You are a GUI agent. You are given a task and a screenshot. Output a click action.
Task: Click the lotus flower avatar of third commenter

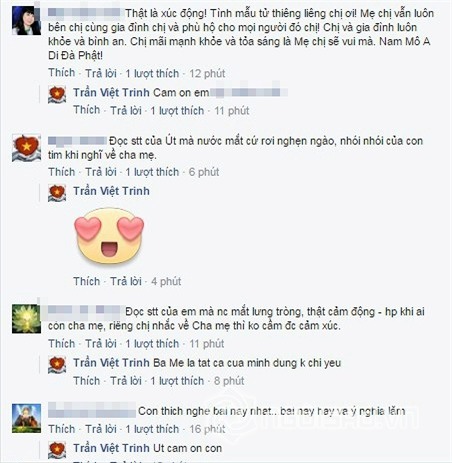pyautogui.click(x=26, y=319)
